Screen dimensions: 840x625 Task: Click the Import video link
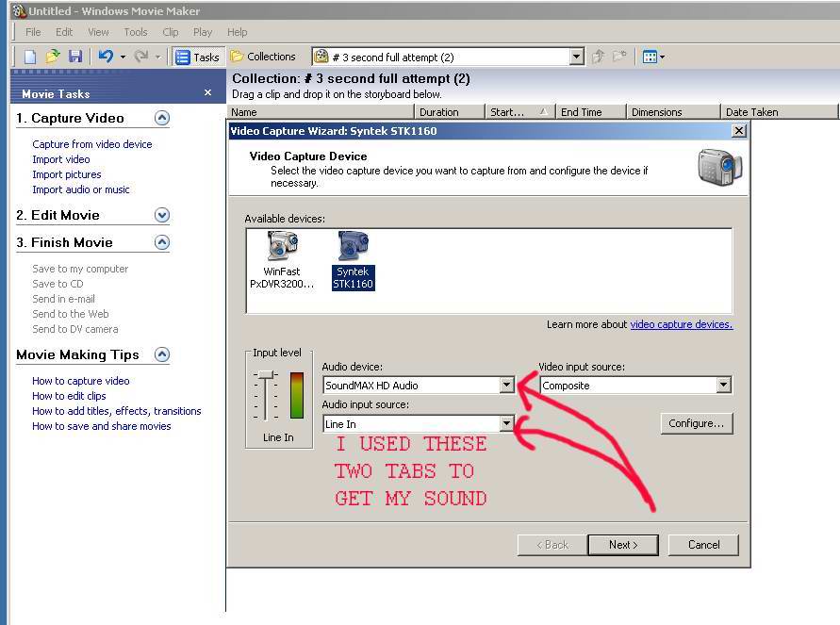coord(61,159)
